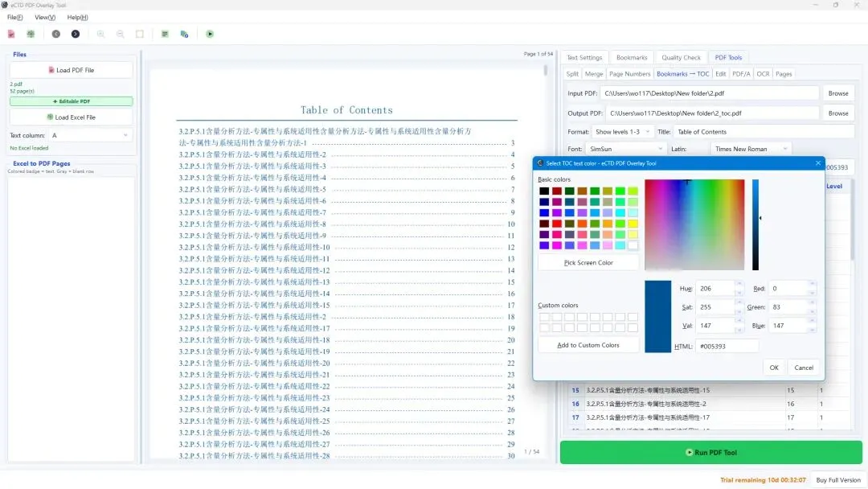Confirm color with the OK button
The height and width of the screenshot is (489, 868).
(773, 368)
